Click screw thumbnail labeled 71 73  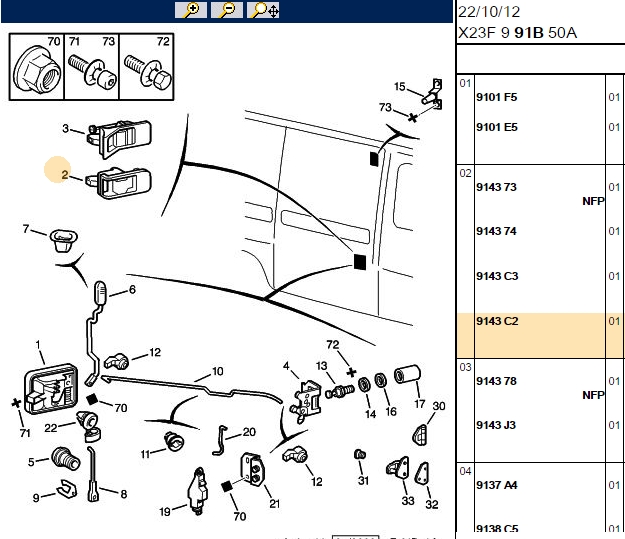tap(92, 67)
